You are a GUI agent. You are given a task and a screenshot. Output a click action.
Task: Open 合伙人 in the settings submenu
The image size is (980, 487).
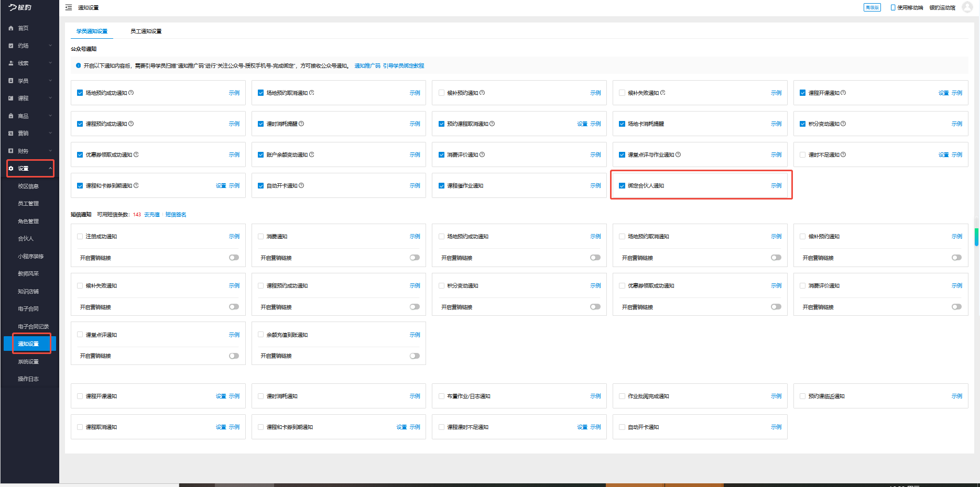[26, 239]
